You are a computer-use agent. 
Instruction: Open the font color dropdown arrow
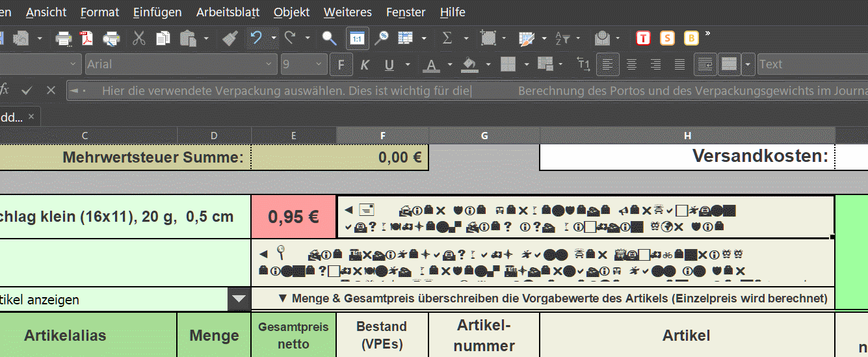pyautogui.click(x=449, y=64)
